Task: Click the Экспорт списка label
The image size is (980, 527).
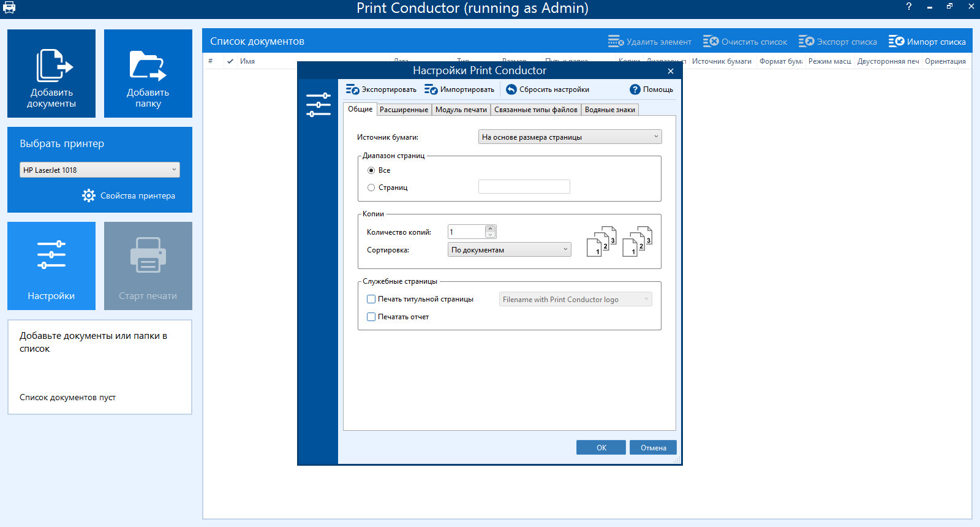Action: click(x=847, y=42)
